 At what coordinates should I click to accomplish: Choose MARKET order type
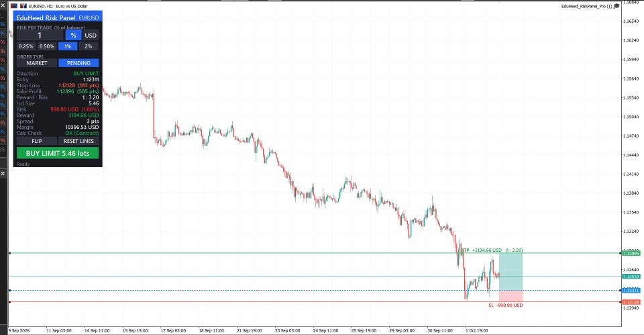37,63
